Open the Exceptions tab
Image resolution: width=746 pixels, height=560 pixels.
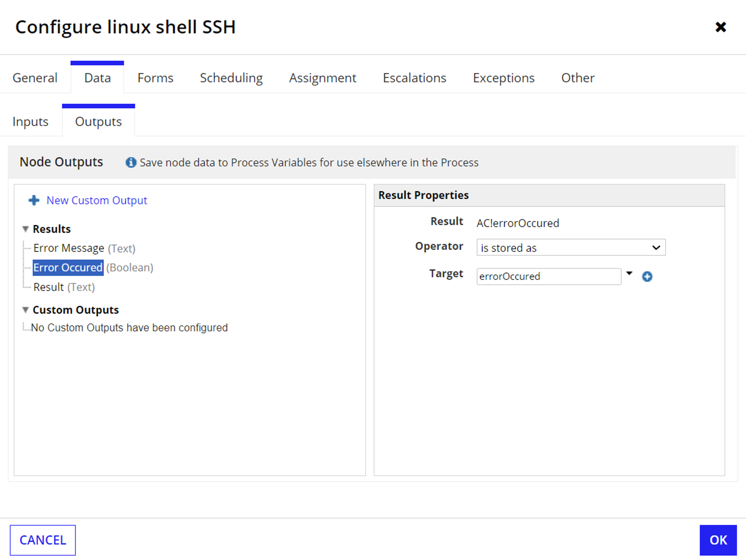504,78
